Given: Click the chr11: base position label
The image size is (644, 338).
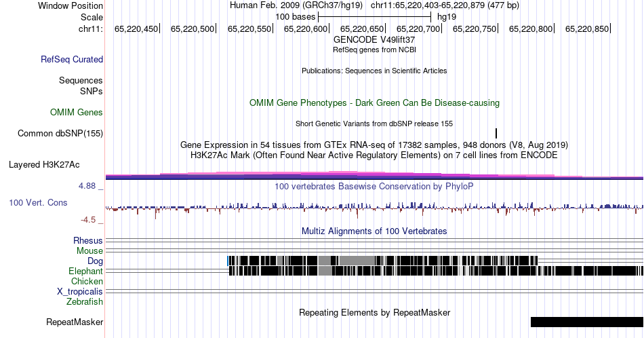Looking at the screenshot, I should (91, 29).
